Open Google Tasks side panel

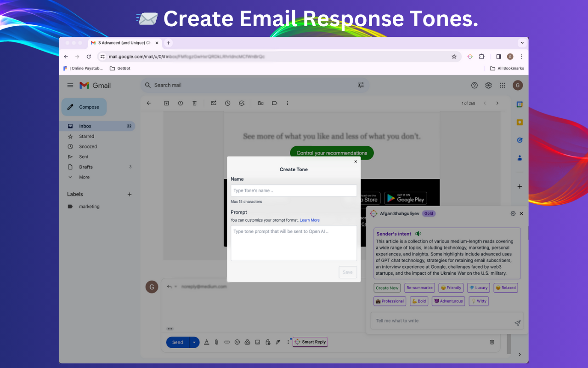pos(520,140)
